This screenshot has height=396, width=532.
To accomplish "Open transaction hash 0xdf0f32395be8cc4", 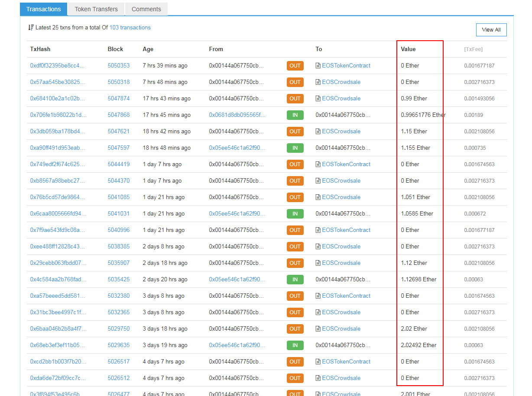I will [x=58, y=66].
